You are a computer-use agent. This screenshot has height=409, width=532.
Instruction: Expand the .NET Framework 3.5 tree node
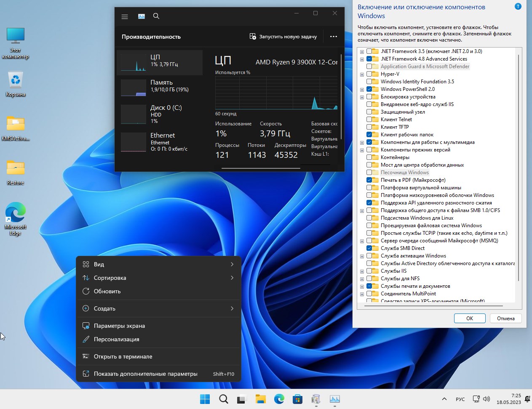[362, 51]
